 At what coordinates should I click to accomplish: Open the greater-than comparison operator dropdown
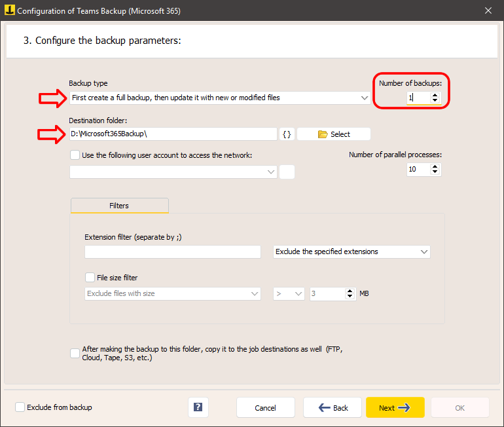click(x=289, y=294)
